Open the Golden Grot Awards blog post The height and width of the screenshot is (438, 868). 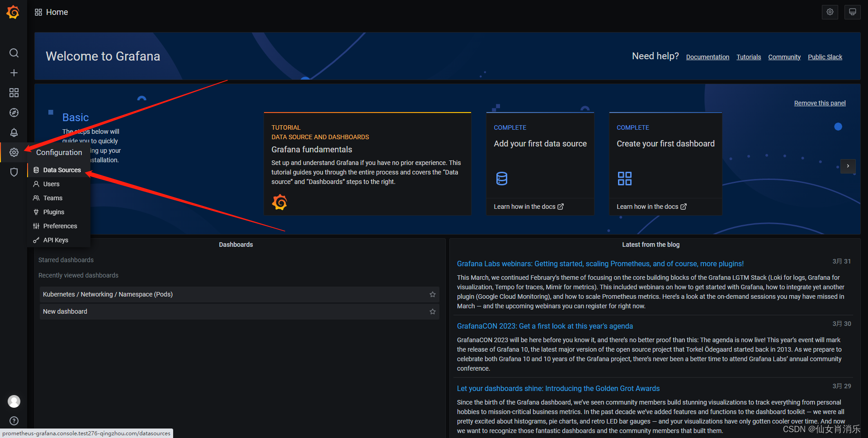558,388
